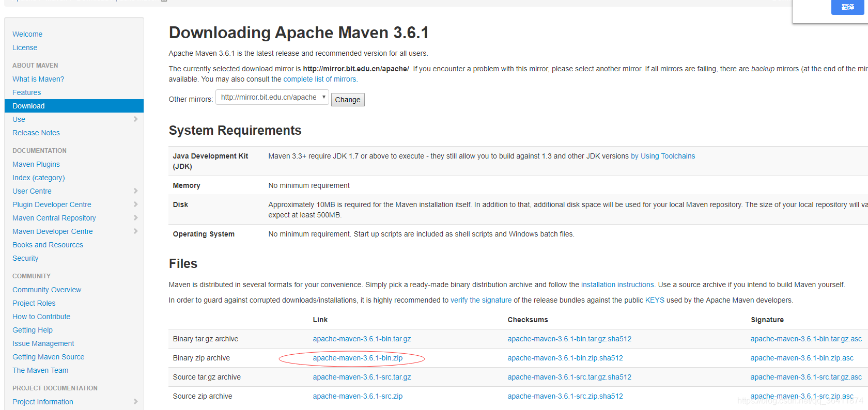The width and height of the screenshot is (868, 410).
Task: Open verify the signature link
Action: pyautogui.click(x=481, y=300)
